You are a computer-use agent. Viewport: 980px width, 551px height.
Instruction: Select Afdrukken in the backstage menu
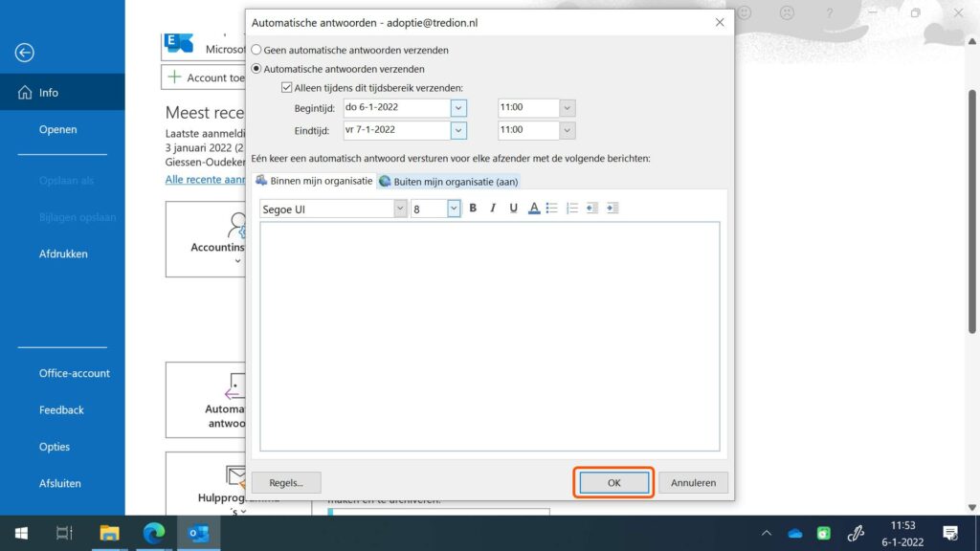[x=62, y=253]
